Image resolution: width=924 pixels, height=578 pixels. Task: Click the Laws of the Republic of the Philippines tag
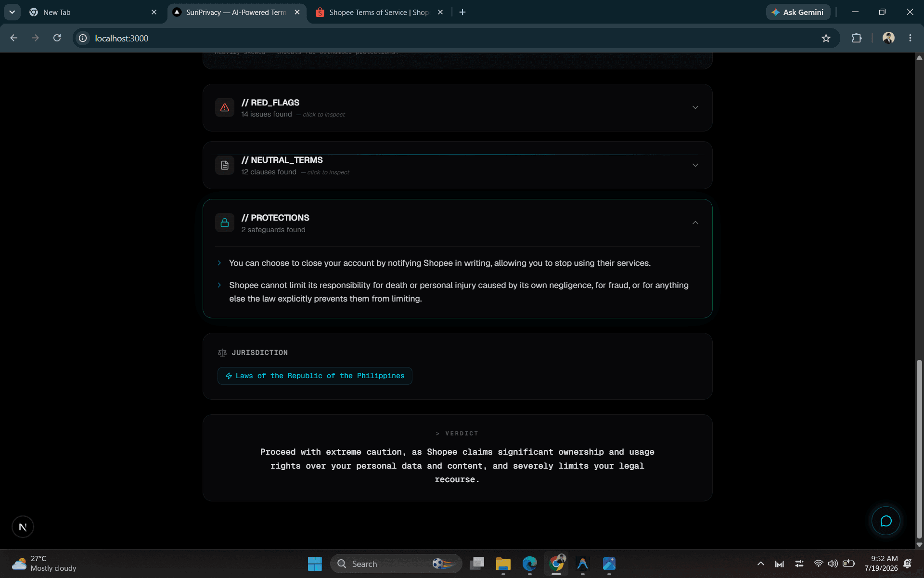(x=315, y=376)
